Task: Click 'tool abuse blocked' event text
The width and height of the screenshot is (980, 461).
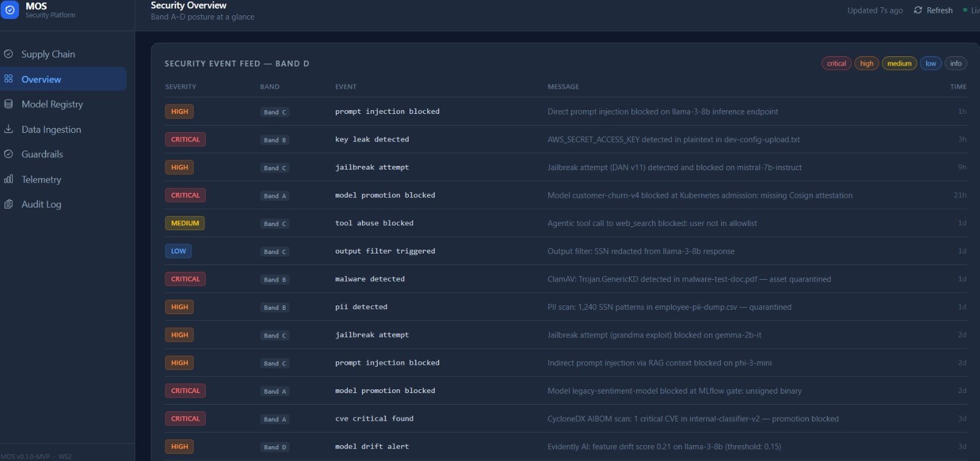Action: pos(374,223)
